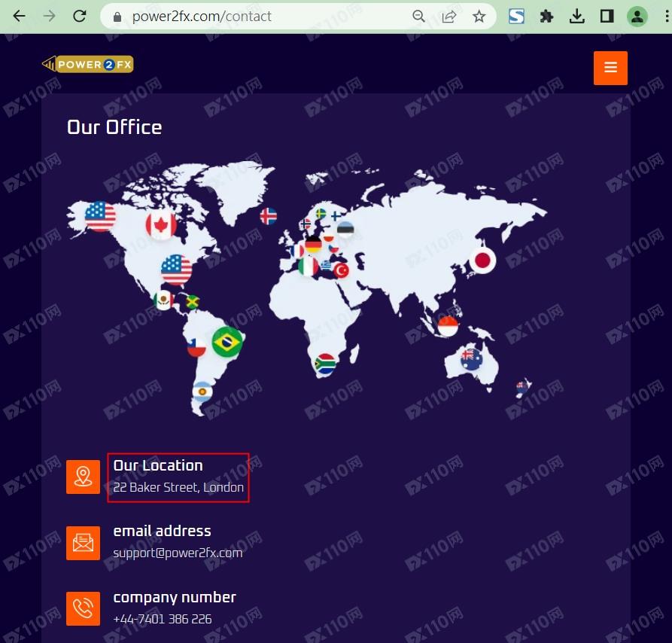Select the New Zealand flag marker
The image size is (672, 643).
(x=522, y=388)
